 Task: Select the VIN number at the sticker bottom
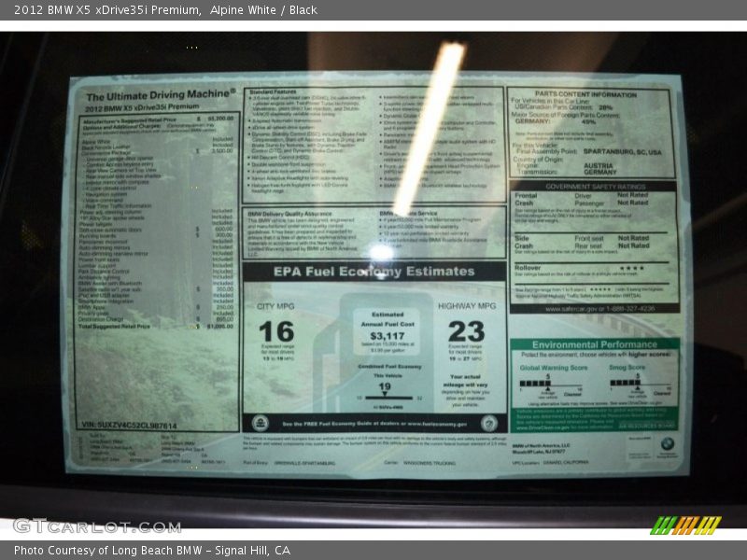pos(129,426)
